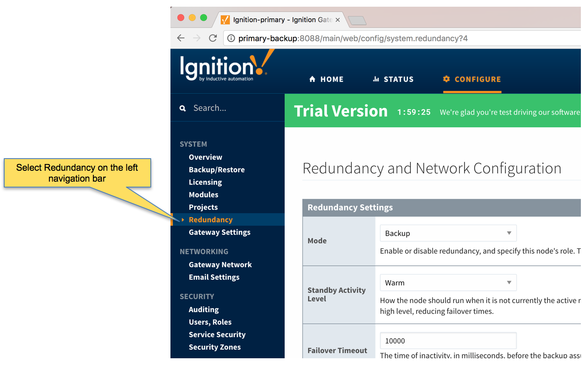Click the SECURITY section header
588x375 pixels.
[197, 296]
